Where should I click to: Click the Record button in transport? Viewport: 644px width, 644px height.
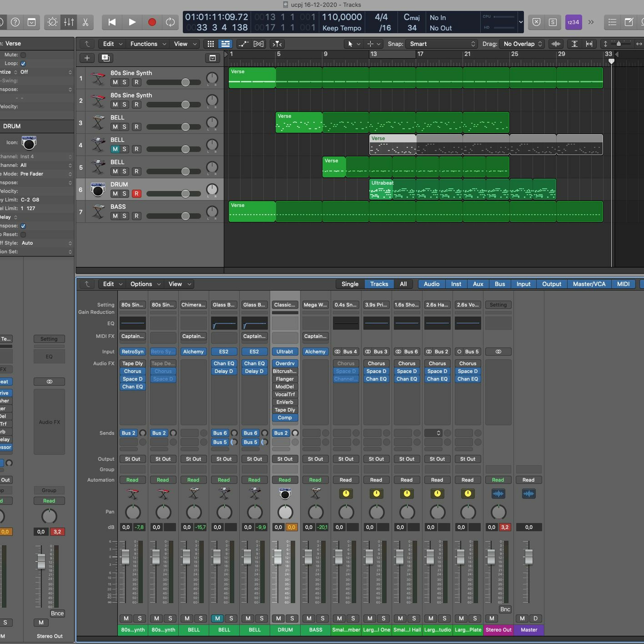point(152,22)
